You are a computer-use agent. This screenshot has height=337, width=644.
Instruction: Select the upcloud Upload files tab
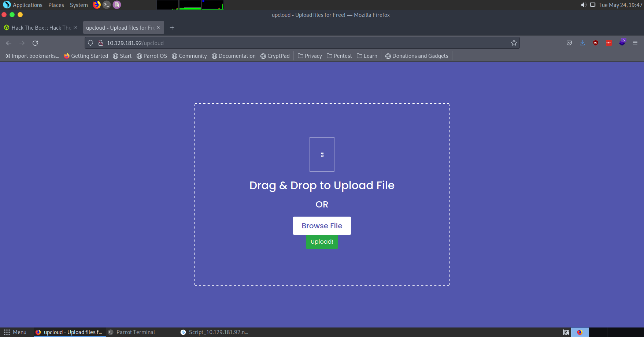pyautogui.click(x=123, y=28)
